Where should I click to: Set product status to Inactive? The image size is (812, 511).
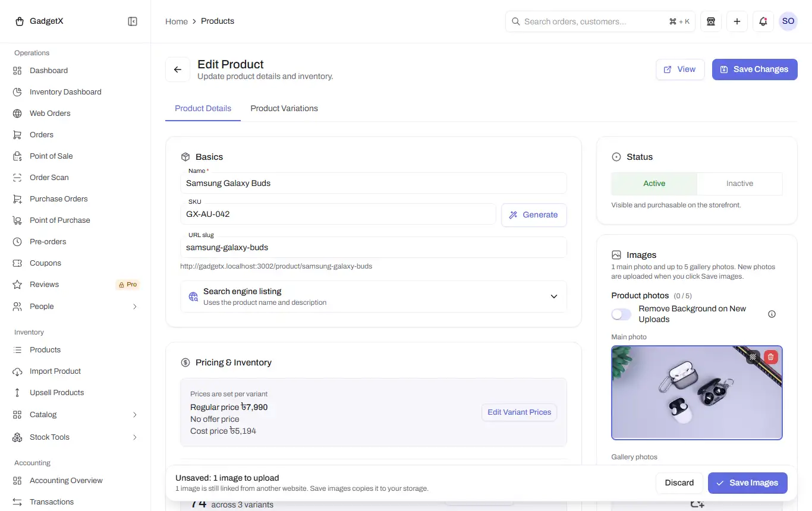[x=739, y=184]
